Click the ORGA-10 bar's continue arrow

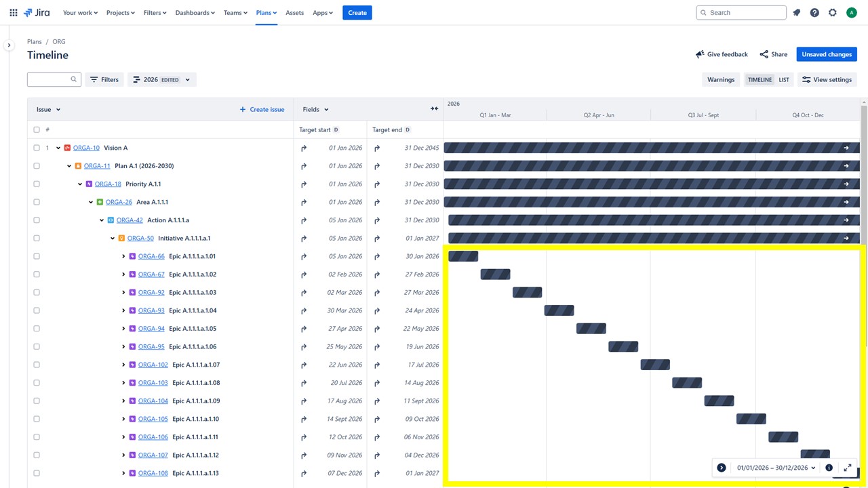[846, 148]
